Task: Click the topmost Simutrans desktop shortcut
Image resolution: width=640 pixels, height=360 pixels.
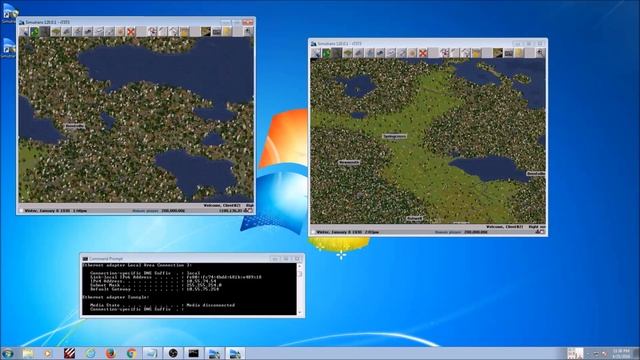Action: point(9,14)
